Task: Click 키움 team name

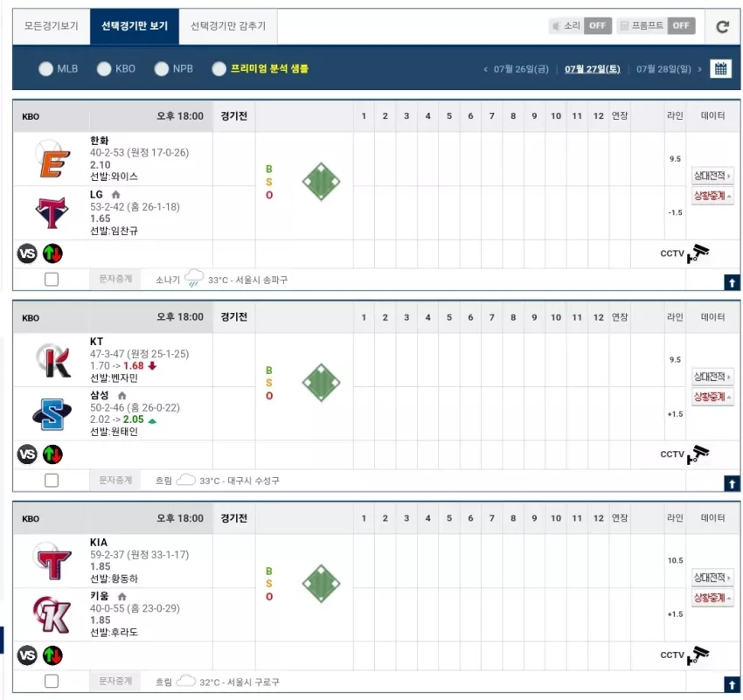Action: click(x=100, y=596)
